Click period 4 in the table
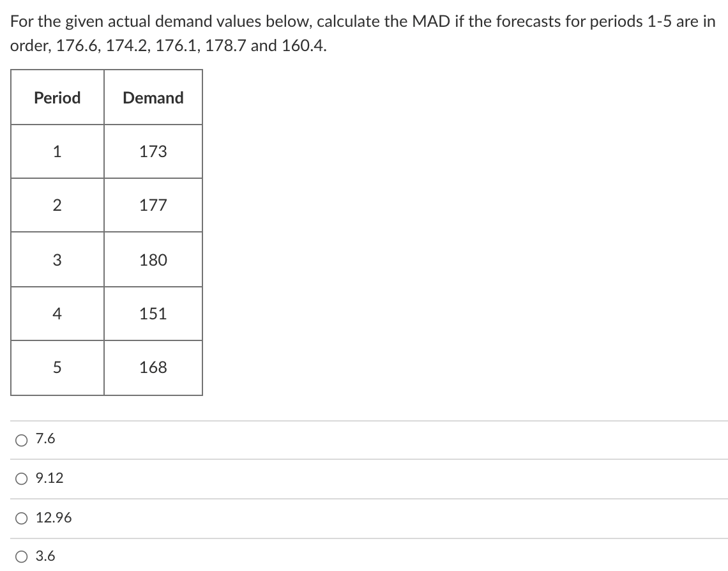This screenshot has height=571, width=728. (x=57, y=314)
